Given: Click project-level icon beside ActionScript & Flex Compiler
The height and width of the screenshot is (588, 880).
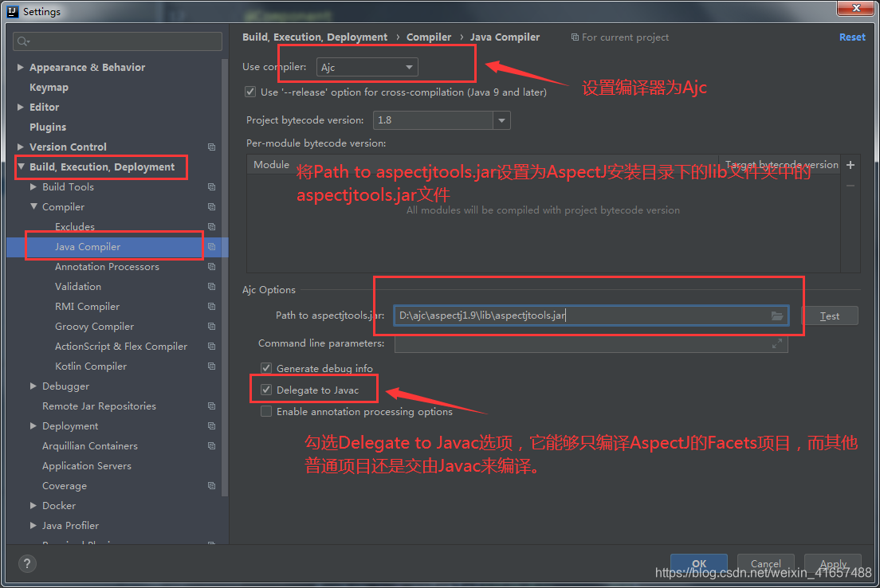Looking at the screenshot, I should coord(211,346).
